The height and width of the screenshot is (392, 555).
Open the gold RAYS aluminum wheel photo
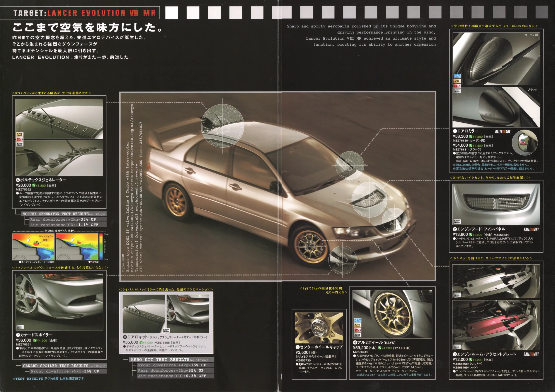tap(392, 314)
